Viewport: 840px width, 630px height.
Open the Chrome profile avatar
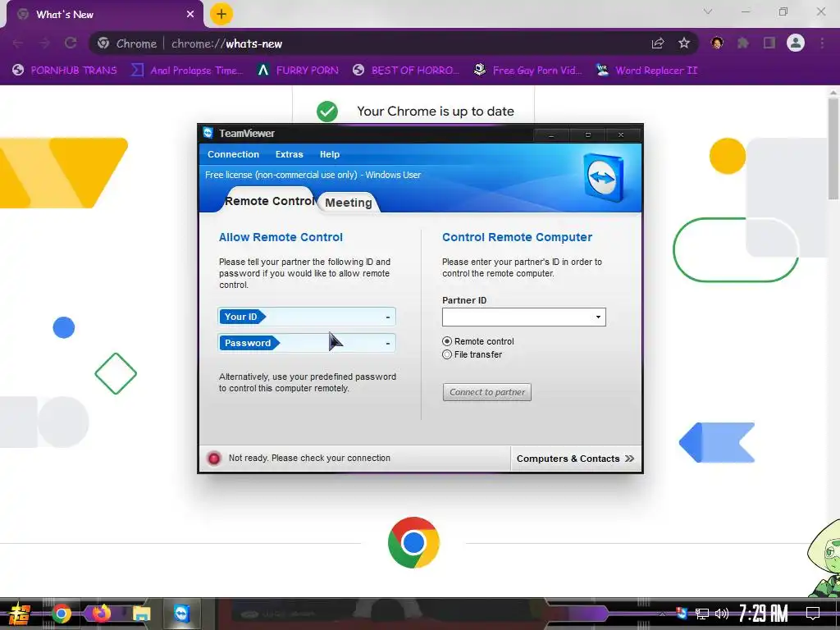796,43
